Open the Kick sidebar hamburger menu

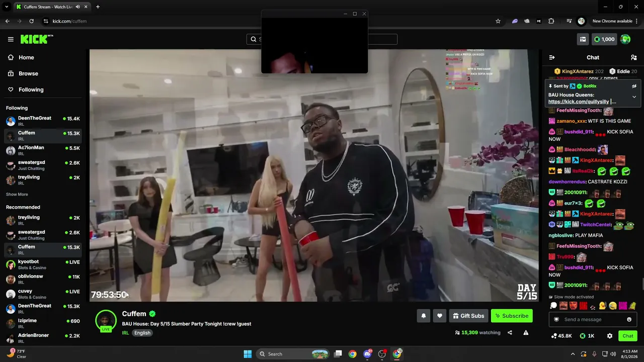(11, 39)
